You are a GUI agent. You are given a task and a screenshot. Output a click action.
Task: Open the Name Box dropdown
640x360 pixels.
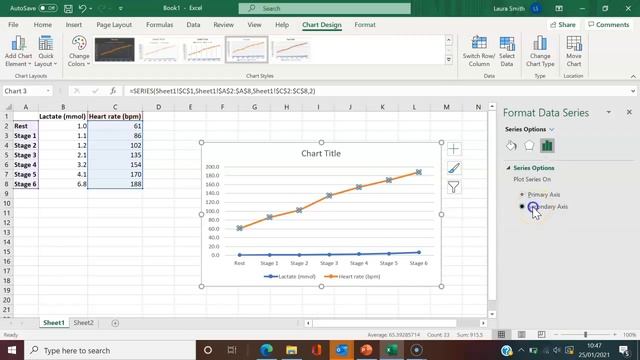(x=48, y=91)
